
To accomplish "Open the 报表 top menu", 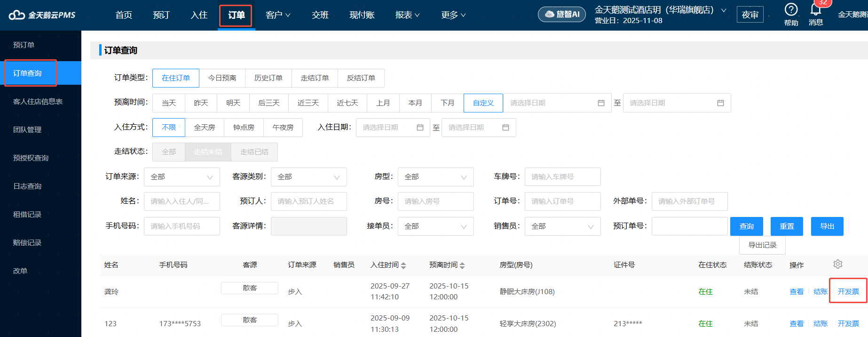I will 407,15.
